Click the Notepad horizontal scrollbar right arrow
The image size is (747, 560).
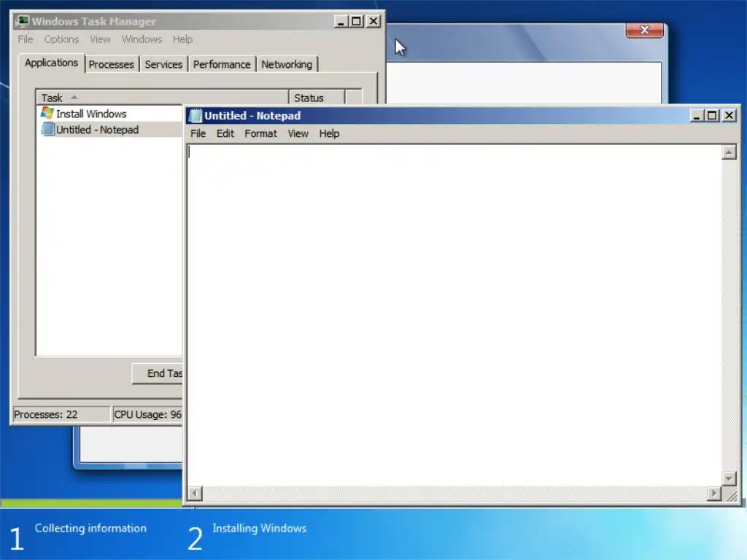click(713, 494)
